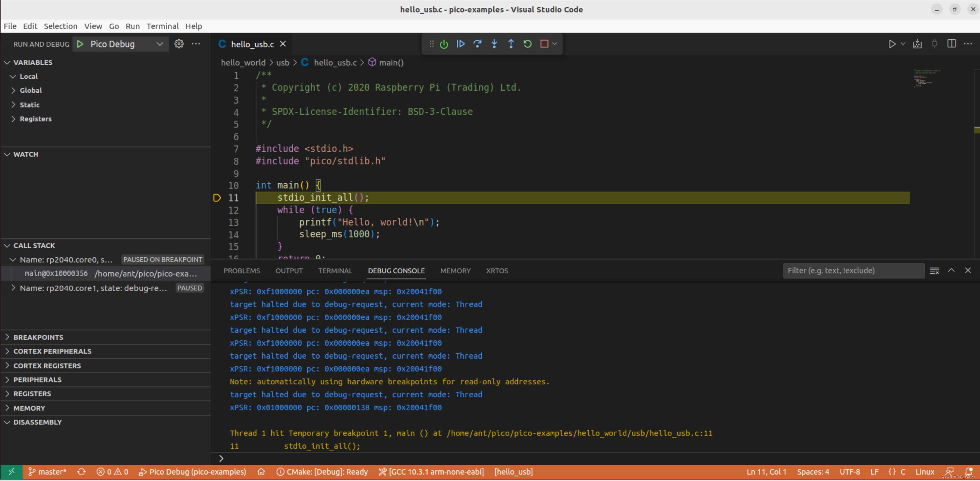This screenshot has height=481, width=980.
Task: Step out of the current function
Action: coord(511,44)
